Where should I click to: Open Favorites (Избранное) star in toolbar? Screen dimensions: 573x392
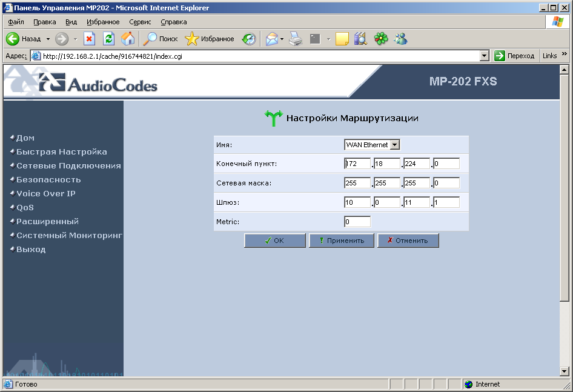tap(210, 39)
